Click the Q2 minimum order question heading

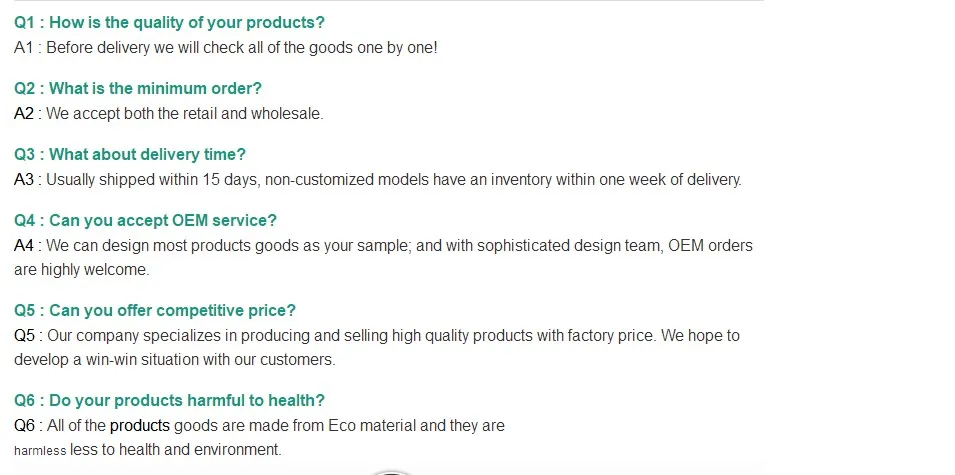click(x=138, y=88)
